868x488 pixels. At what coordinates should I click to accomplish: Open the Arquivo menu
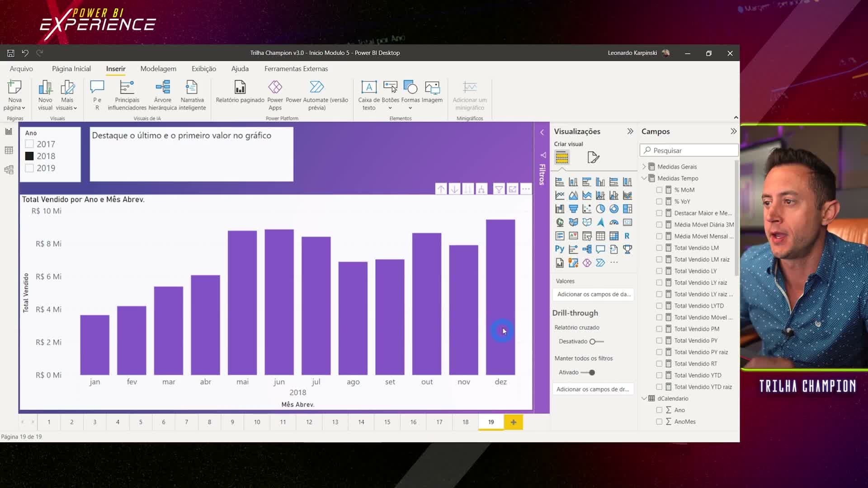pyautogui.click(x=21, y=69)
